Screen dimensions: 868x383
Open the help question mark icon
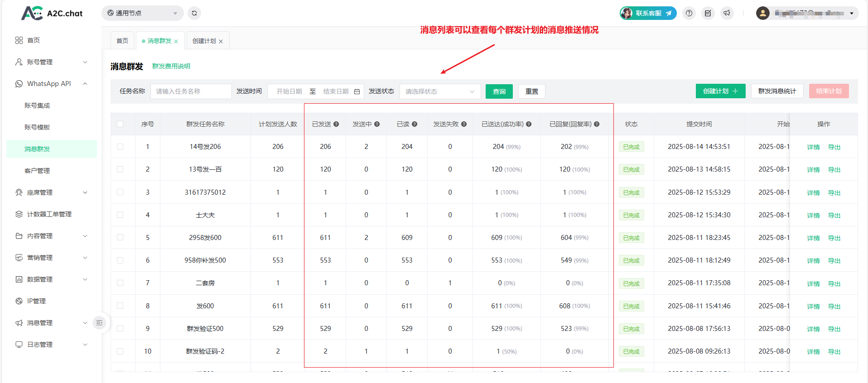click(x=689, y=13)
